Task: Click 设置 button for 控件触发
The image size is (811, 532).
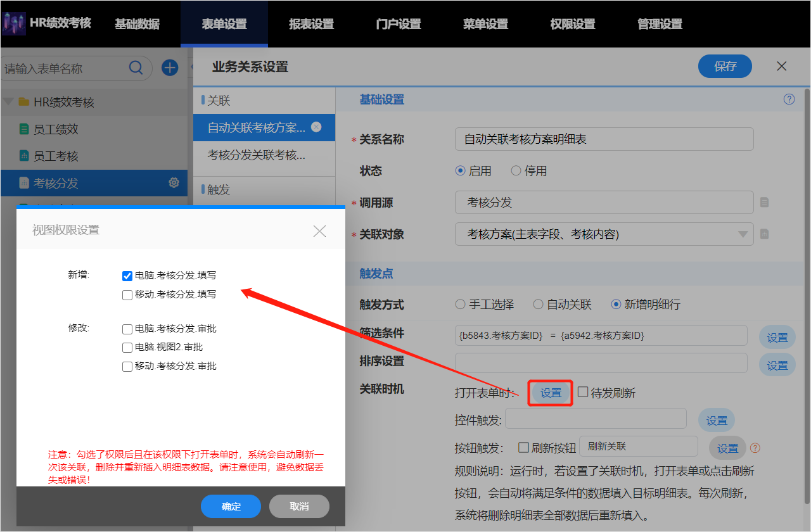Action: point(717,421)
